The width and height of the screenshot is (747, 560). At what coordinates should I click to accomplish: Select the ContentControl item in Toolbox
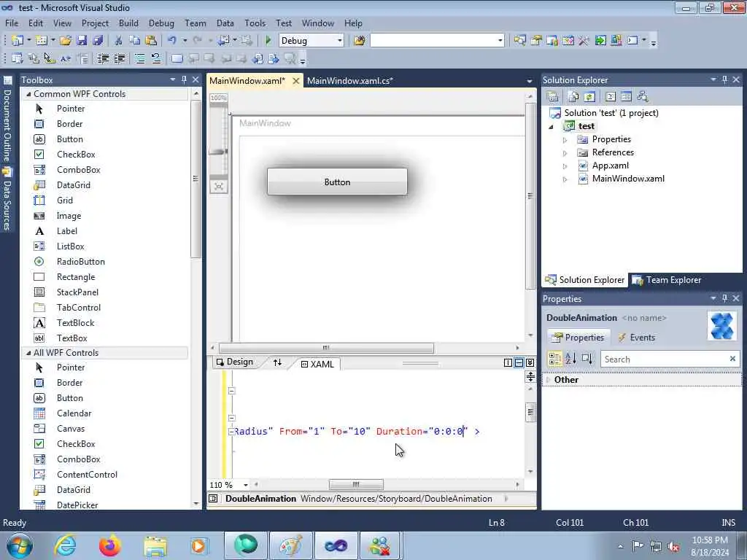click(88, 474)
